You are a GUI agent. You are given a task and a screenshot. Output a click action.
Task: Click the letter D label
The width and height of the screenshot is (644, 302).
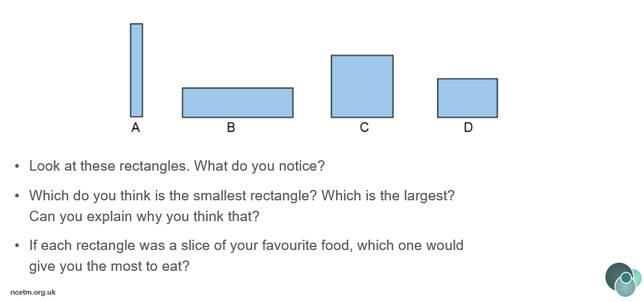[x=468, y=128]
